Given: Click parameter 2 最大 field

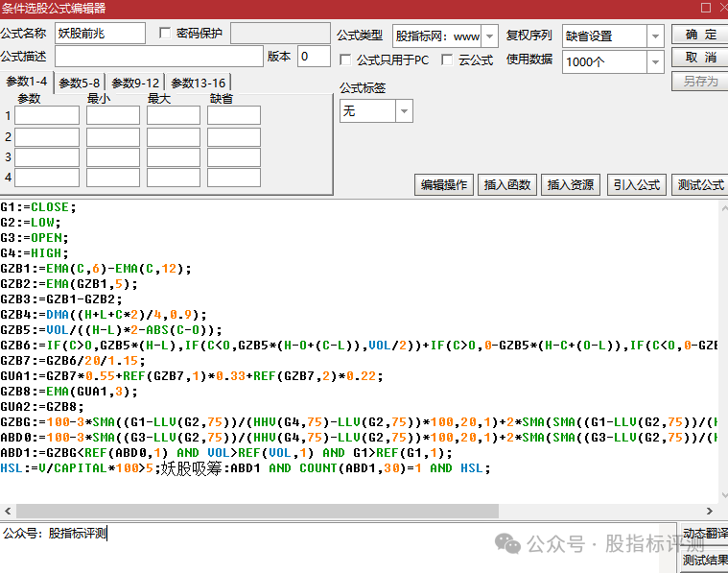Looking at the screenshot, I should (174, 137).
